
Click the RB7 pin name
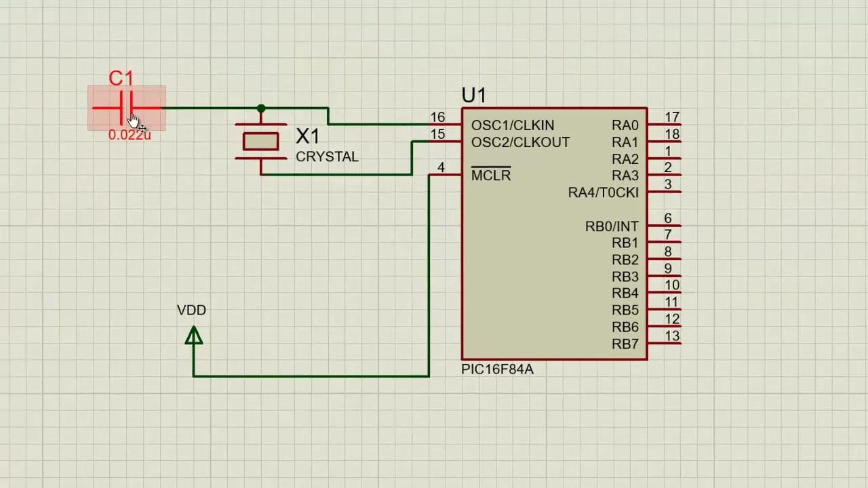625,344
